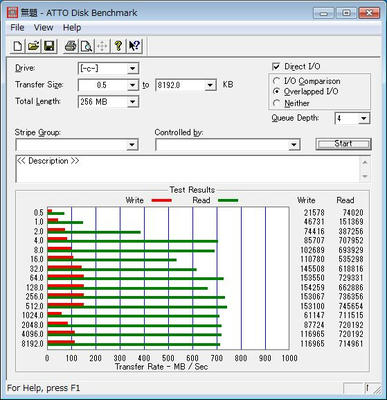Activate the context help pointer icon

pyautogui.click(x=134, y=46)
